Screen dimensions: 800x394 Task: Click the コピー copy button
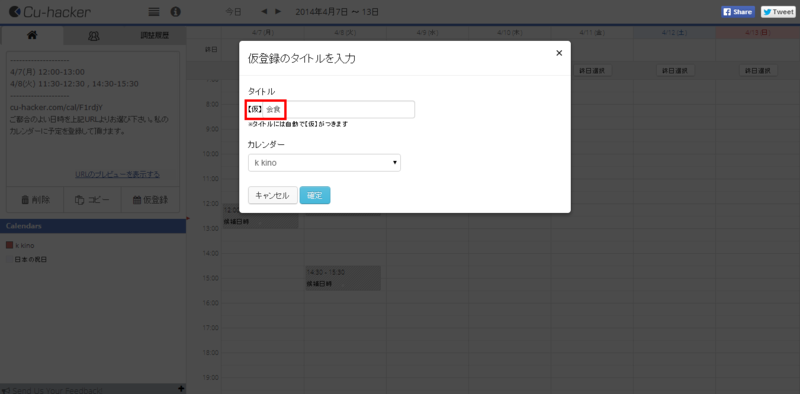pos(92,200)
